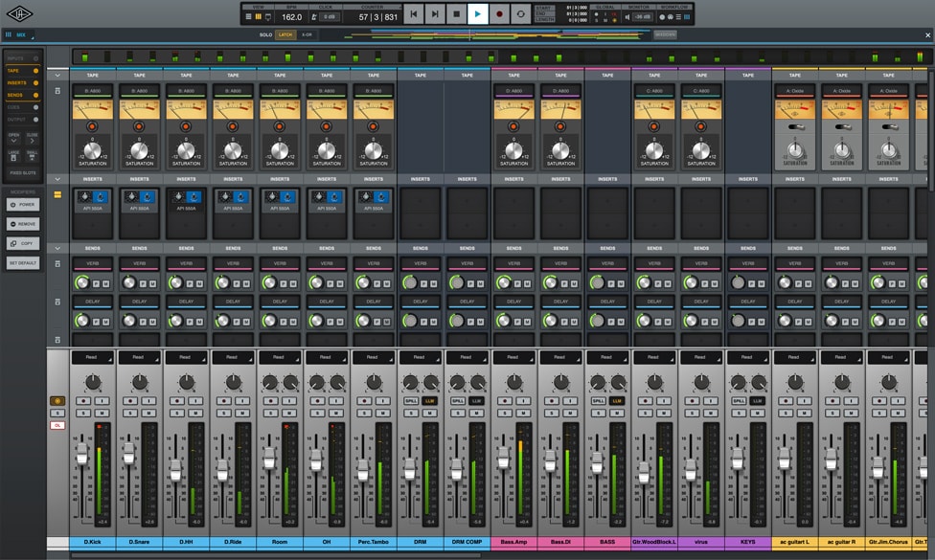Solo the D.Snare track

(130, 413)
